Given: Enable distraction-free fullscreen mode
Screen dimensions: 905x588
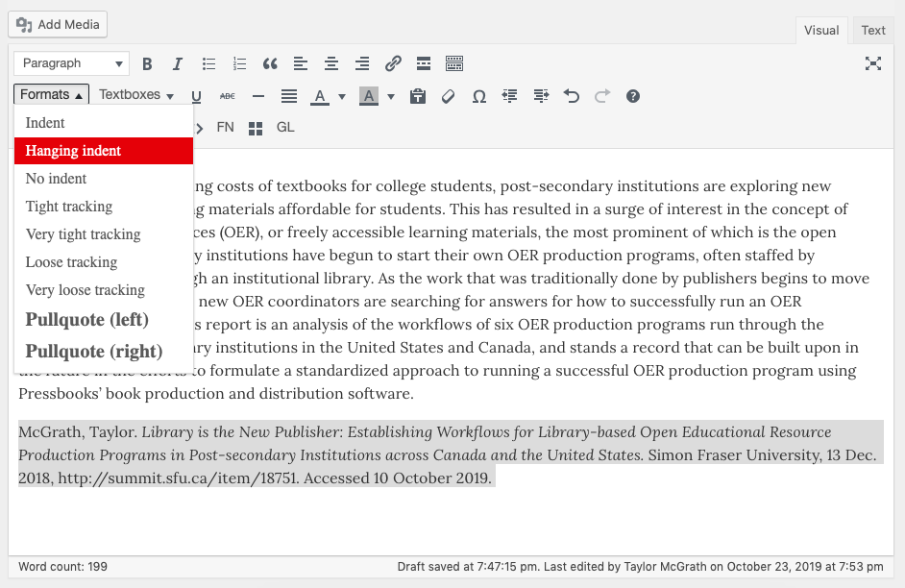Looking at the screenshot, I should tap(872, 64).
